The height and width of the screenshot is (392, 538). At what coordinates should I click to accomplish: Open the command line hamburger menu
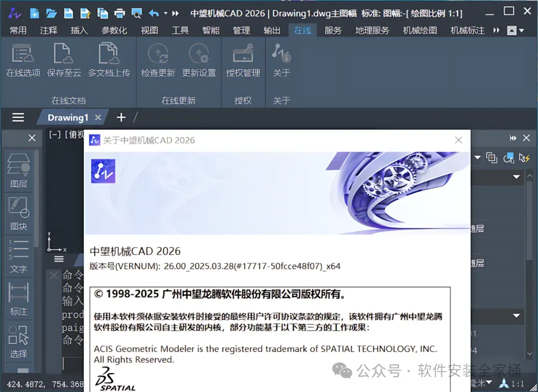click(59, 259)
